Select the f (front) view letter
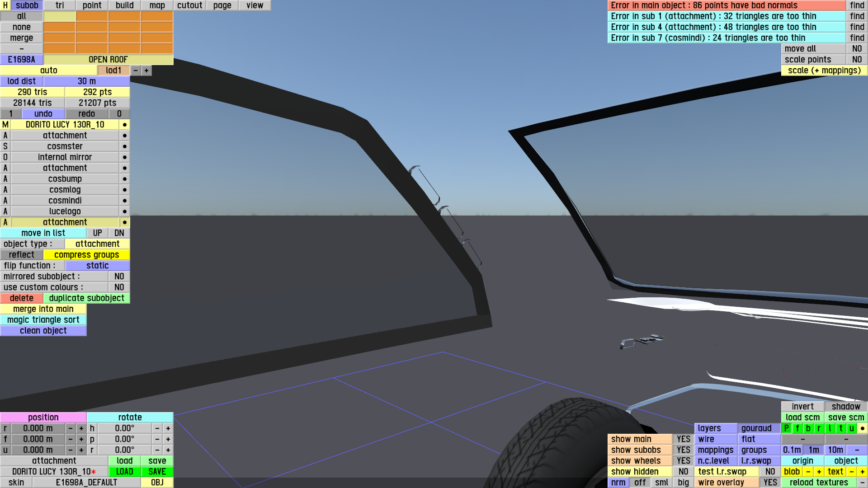The height and width of the screenshot is (488, 868). point(797,428)
